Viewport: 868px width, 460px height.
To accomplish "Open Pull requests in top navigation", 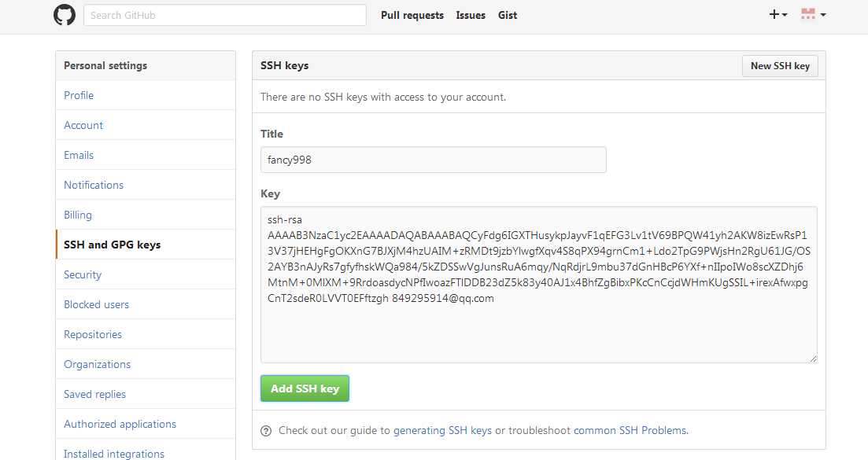I will (x=412, y=16).
